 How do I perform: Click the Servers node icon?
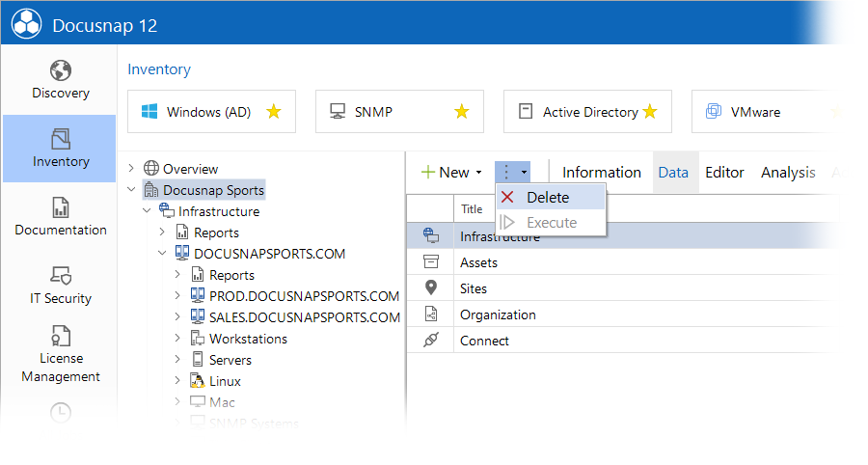pyautogui.click(x=198, y=359)
